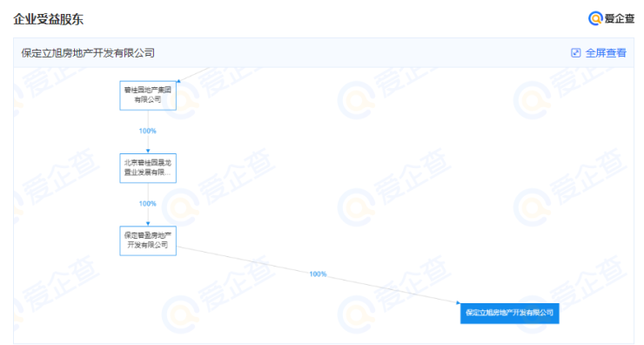Click the arrowhead pointing into 北京碧桂园晟龙 node
Viewport: 644px width, 345px height.
pyautogui.click(x=148, y=152)
